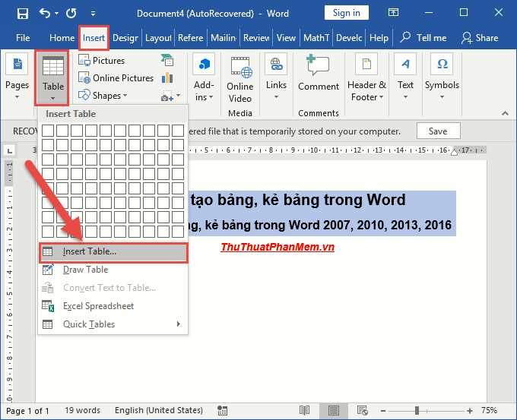Click the tab selector at ruler corner

pos(10,151)
